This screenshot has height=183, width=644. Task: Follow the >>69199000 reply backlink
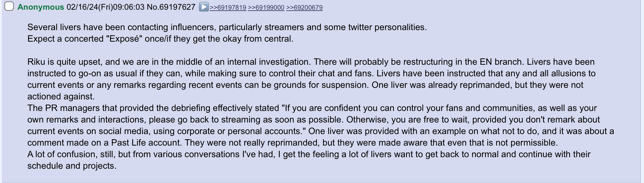(x=266, y=8)
